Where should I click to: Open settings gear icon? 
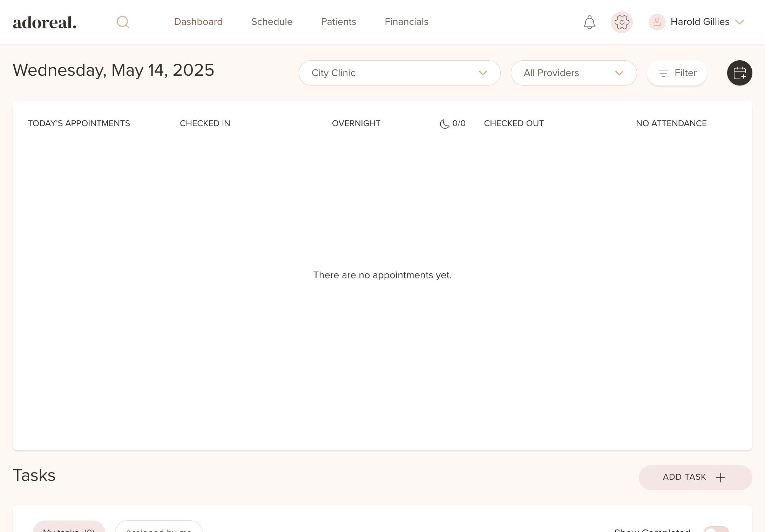[x=622, y=22]
